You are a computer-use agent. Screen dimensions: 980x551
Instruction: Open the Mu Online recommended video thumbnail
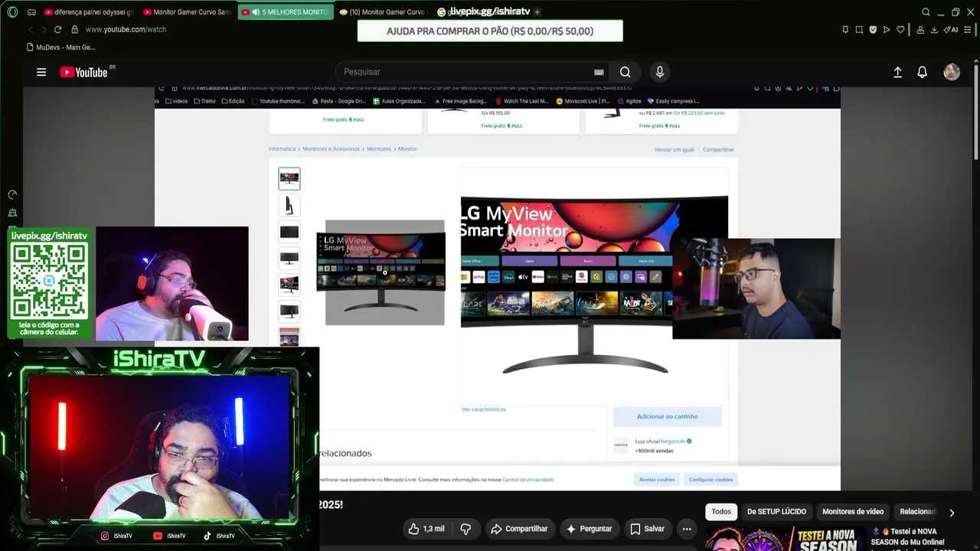pos(785,539)
